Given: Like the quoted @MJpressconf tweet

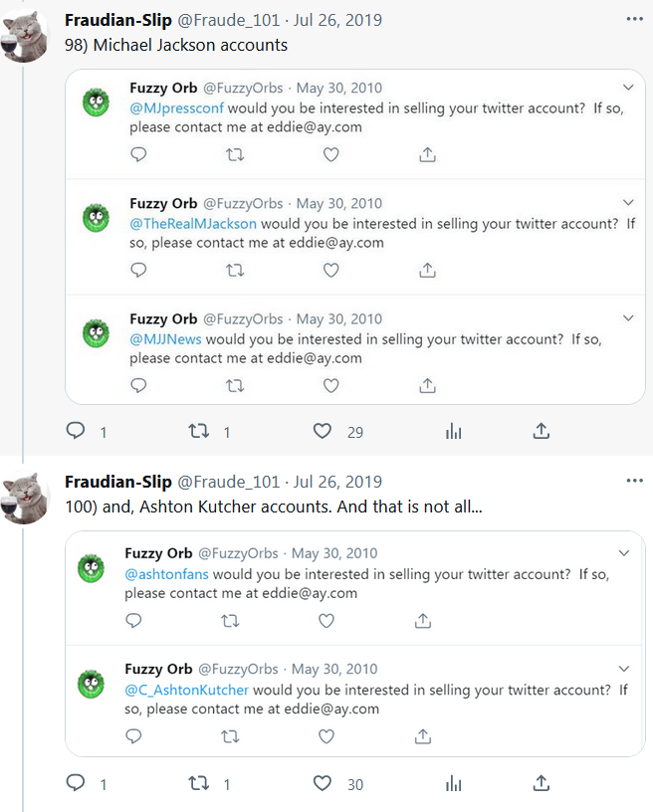Looking at the screenshot, I should 331,154.
